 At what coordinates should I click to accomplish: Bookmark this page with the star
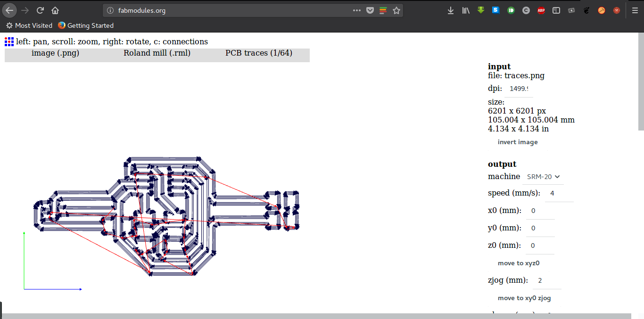pyautogui.click(x=396, y=10)
